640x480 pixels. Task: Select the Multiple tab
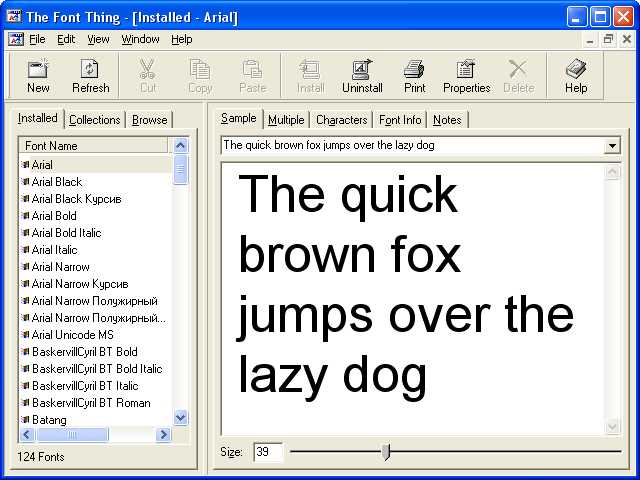tap(286, 120)
